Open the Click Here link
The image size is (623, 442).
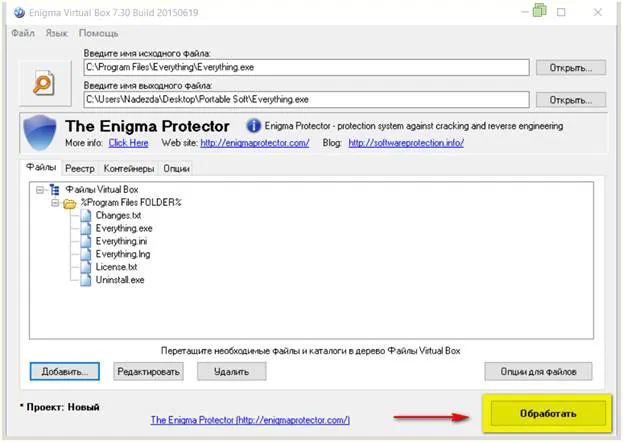tap(128, 143)
